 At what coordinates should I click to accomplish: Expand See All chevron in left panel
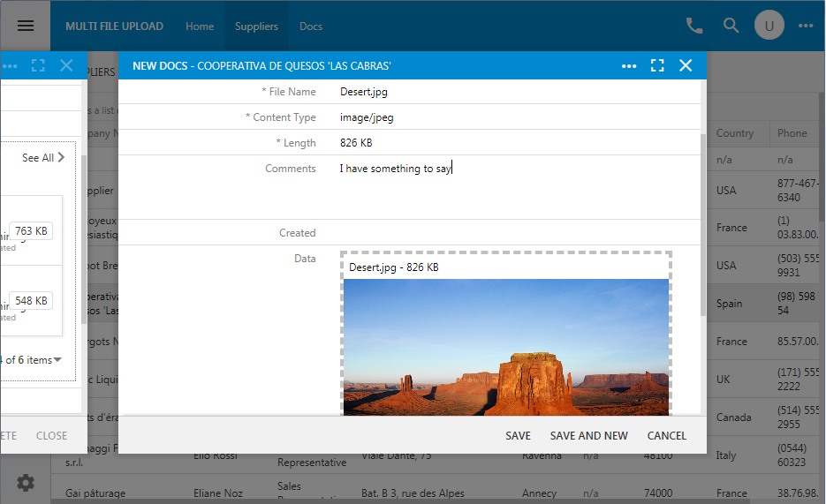coord(61,158)
